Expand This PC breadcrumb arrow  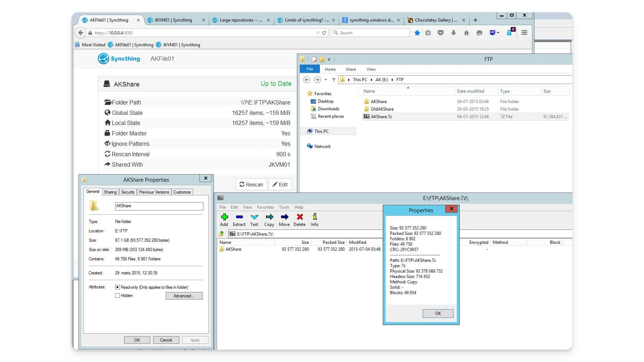click(371, 80)
